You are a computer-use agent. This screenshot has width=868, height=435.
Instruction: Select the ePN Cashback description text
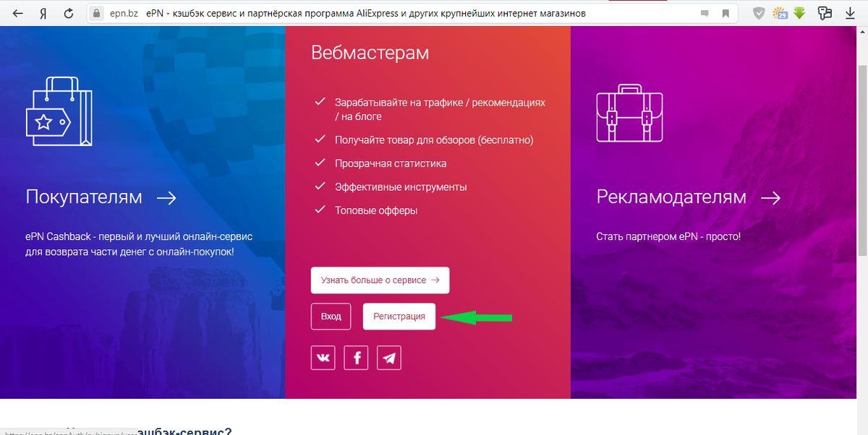(x=139, y=244)
